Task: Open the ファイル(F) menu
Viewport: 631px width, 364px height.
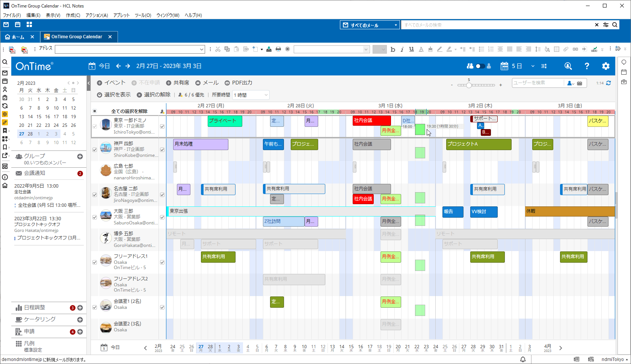Action: [x=12, y=15]
